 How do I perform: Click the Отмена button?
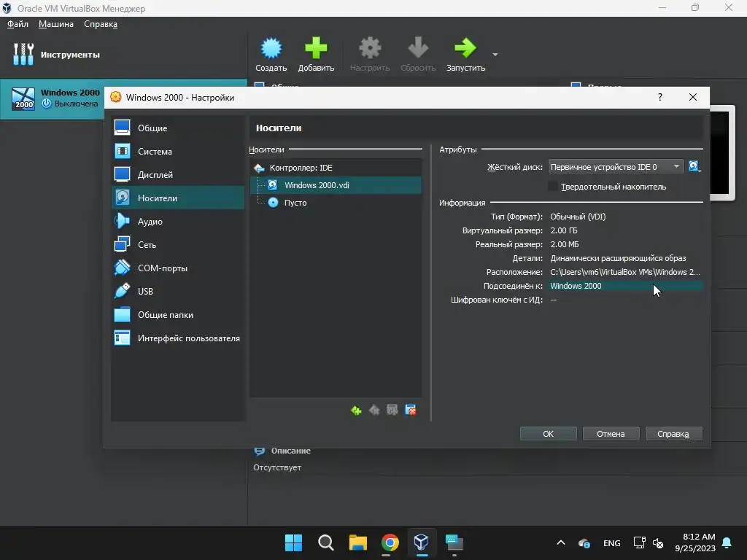pyautogui.click(x=611, y=434)
